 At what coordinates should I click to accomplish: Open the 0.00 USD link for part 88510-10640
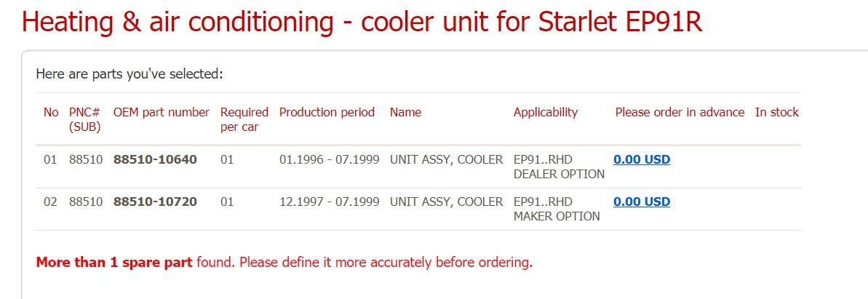point(642,159)
